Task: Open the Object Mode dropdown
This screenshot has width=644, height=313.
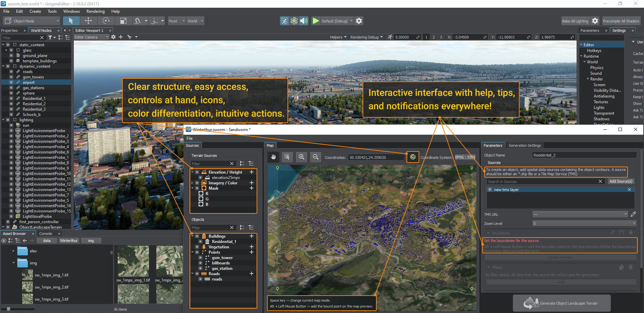Action: 32,21
